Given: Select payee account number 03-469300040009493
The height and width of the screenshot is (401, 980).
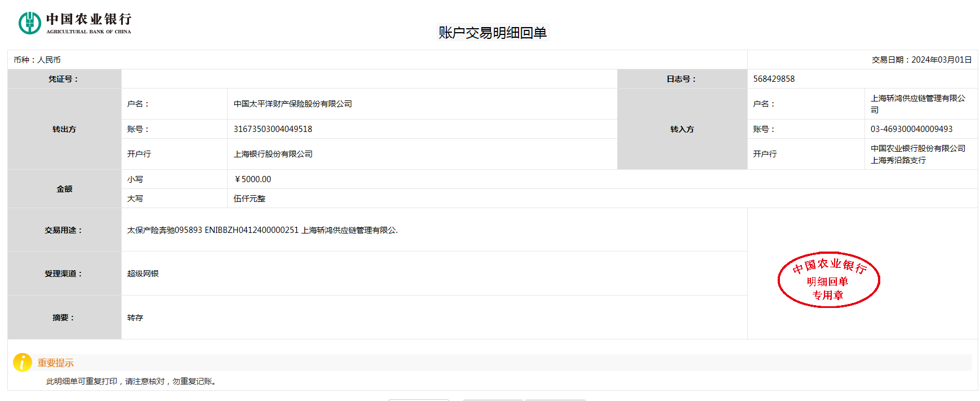Looking at the screenshot, I should 911,129.
